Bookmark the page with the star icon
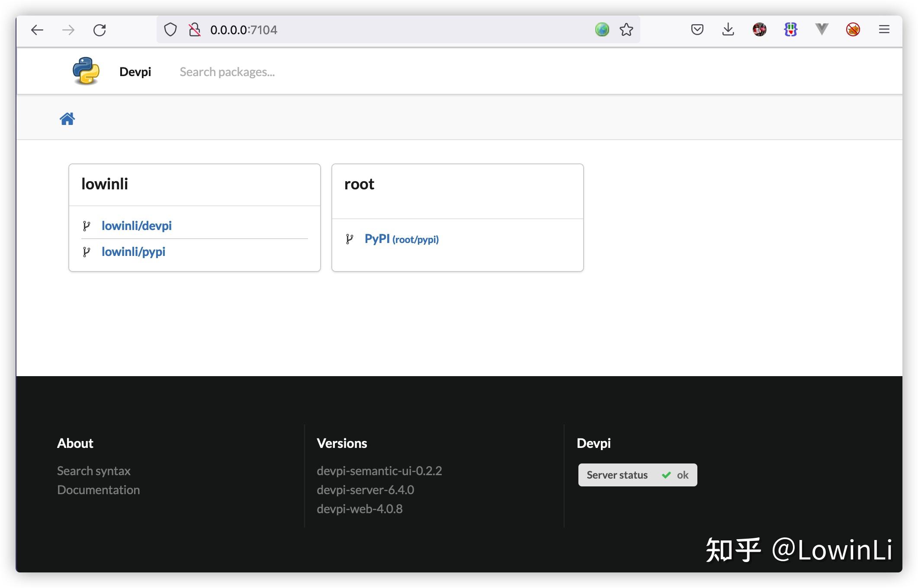 coord(626,29)
